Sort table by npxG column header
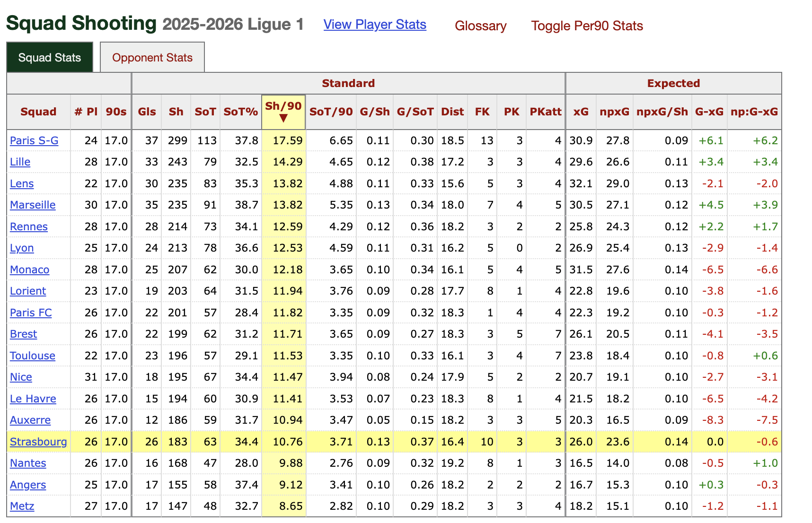 point(615,112)
